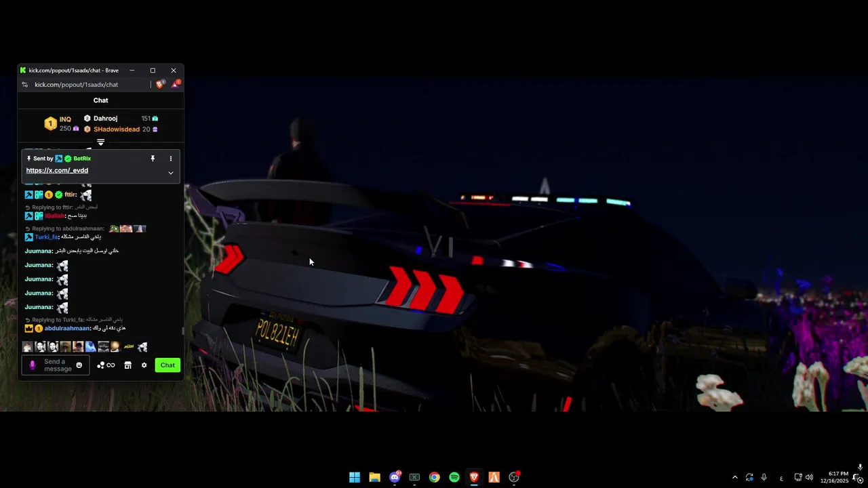
Task: Open site settings icon beside address bar
Action: [25, 85]
